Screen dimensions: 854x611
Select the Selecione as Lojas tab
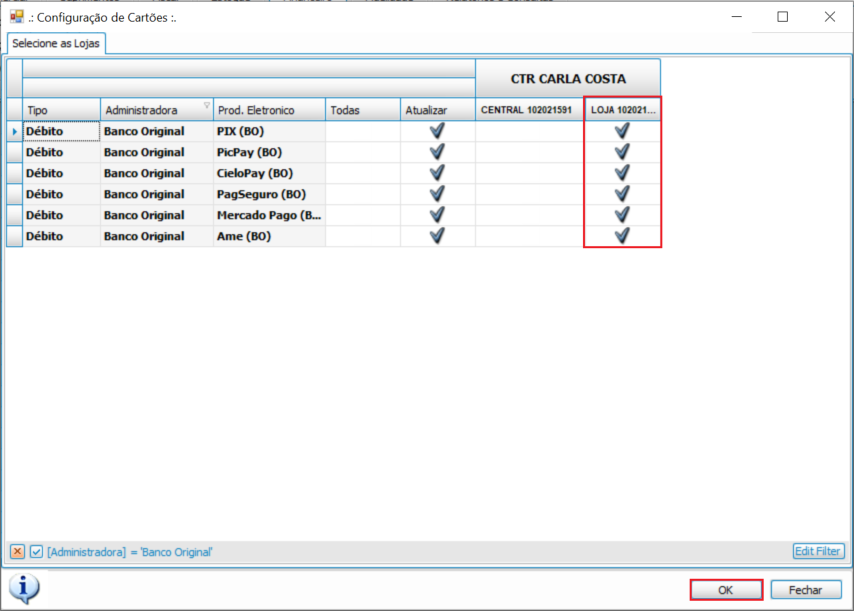56,44
